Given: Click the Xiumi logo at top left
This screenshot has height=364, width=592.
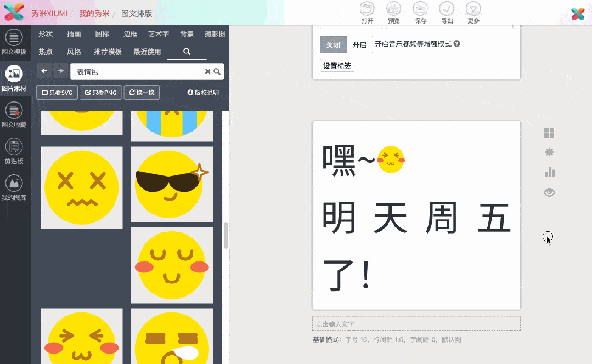Looking at the screenshot, I should [14, 12].
